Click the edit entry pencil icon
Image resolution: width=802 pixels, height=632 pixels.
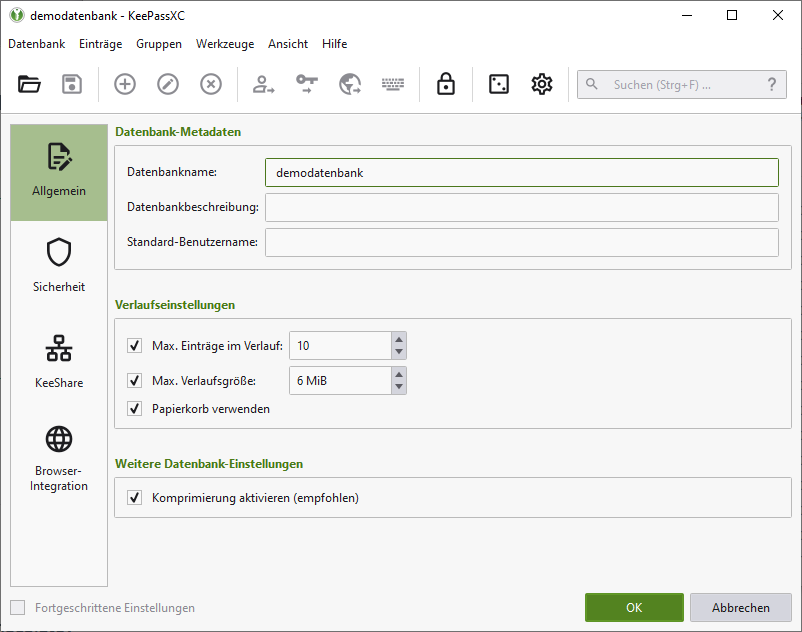[168, 84]
